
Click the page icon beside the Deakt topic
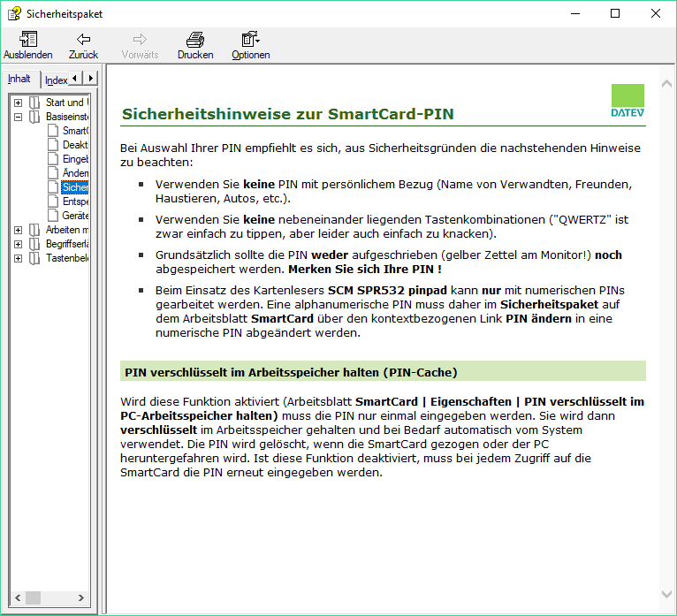pos(53,145)
